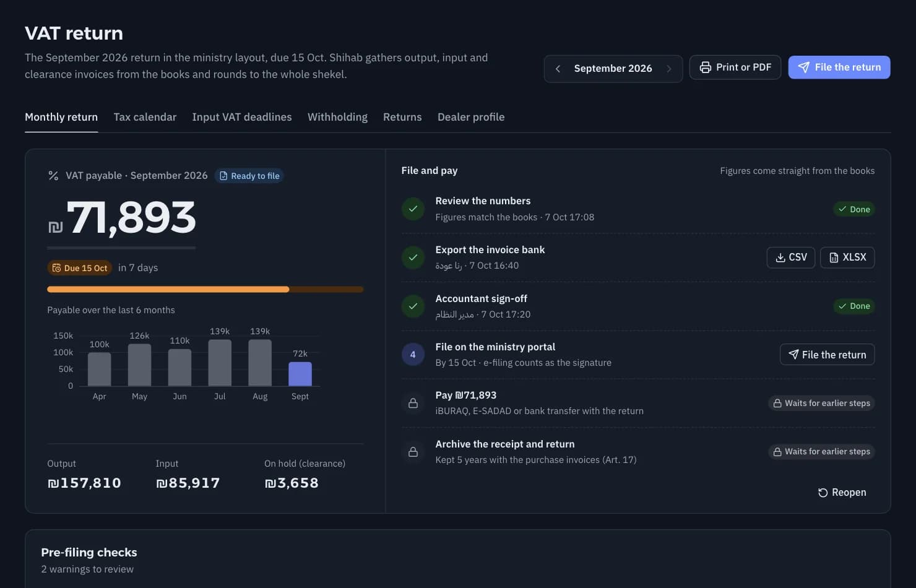Open the Withholding tab
Image resolution: width=916 pixels, height=588 pixels.
click(x=337, y=117)
